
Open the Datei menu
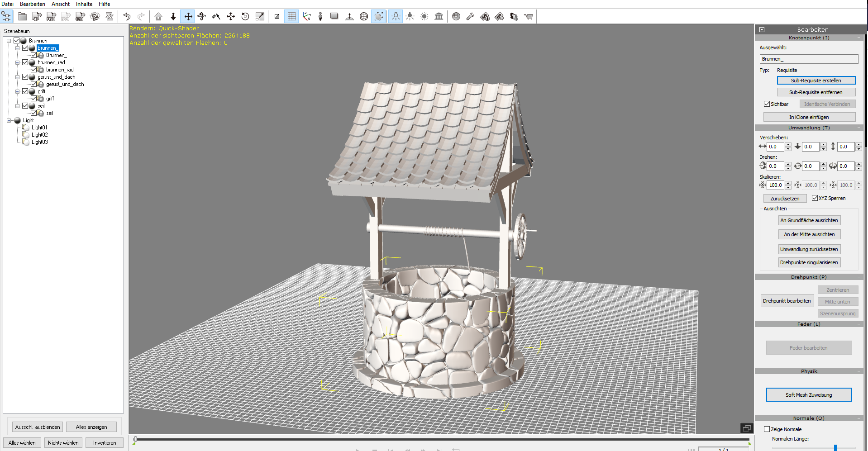pyautogui.click(x=7, y=4)
